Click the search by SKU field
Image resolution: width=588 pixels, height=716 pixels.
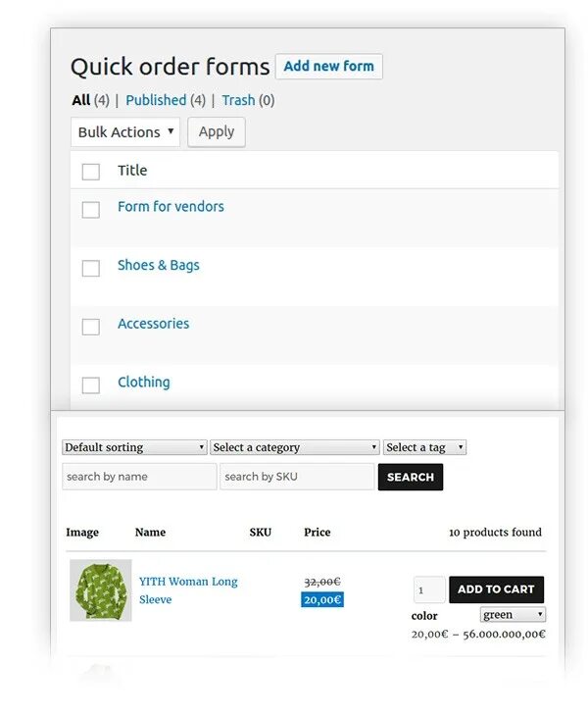297,477
